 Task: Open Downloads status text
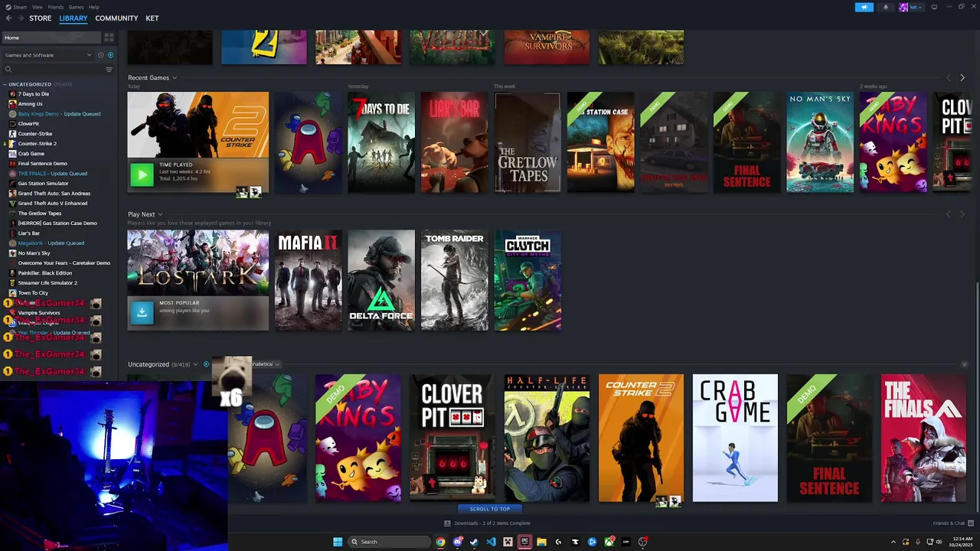[492, 523]
